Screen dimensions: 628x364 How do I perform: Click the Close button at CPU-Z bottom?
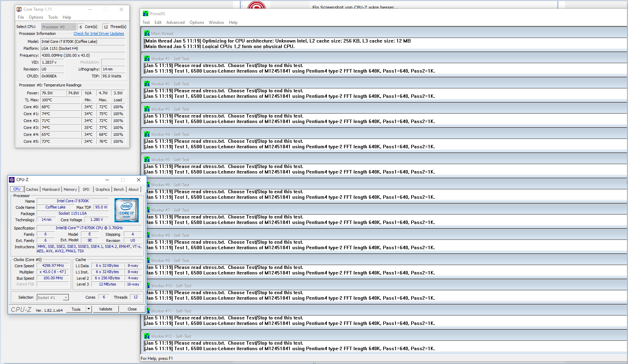pyautogui.click(x=132, y=309)
